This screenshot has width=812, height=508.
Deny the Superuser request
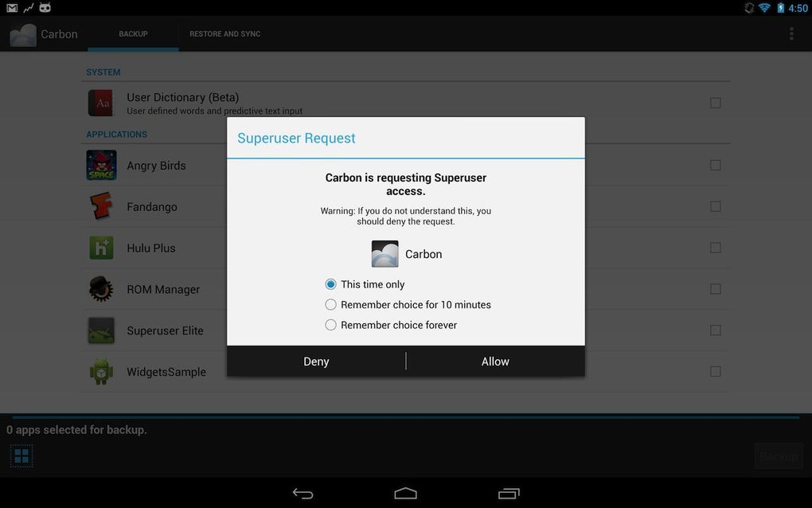pos(315,361)
